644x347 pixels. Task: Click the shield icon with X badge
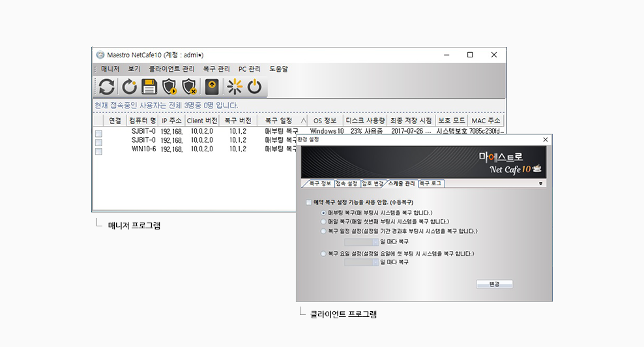click(x=190, y=87)
